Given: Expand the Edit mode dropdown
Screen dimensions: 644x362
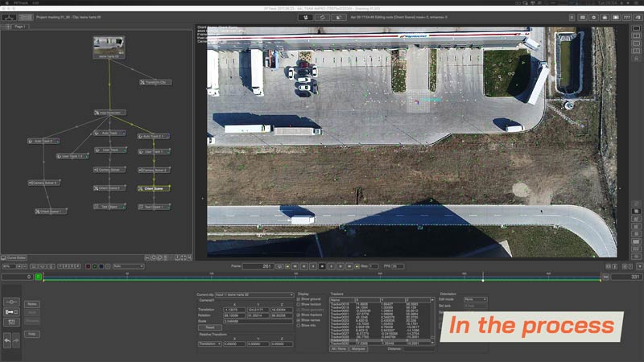Looking at the screenshot, I should tap(475, 299).
